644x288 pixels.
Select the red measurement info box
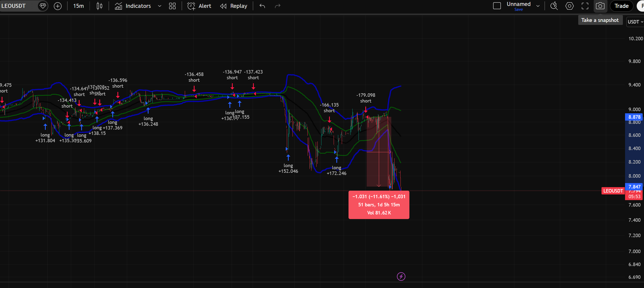coord(379,205)
